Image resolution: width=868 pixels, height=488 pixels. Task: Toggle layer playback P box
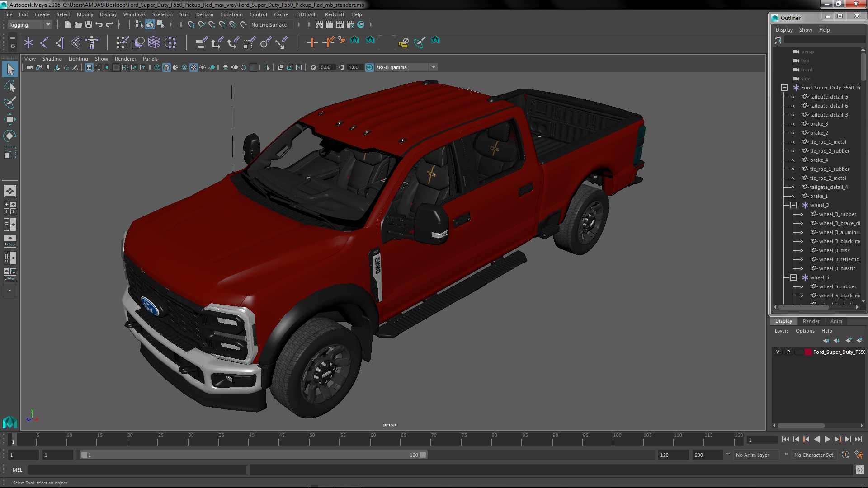point(788,352)
